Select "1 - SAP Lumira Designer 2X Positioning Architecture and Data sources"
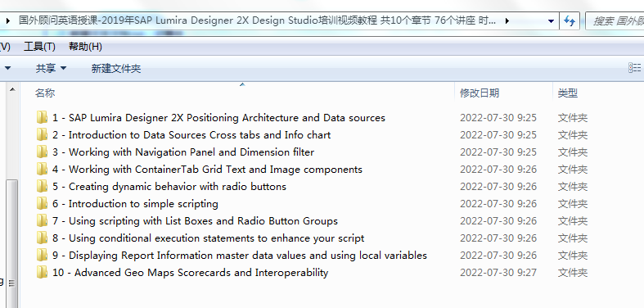 [218, 118]
